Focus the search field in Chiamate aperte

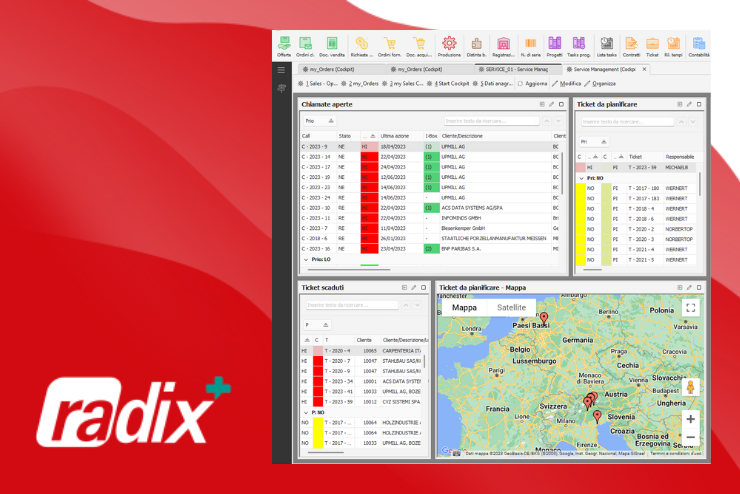pos(491,121)
